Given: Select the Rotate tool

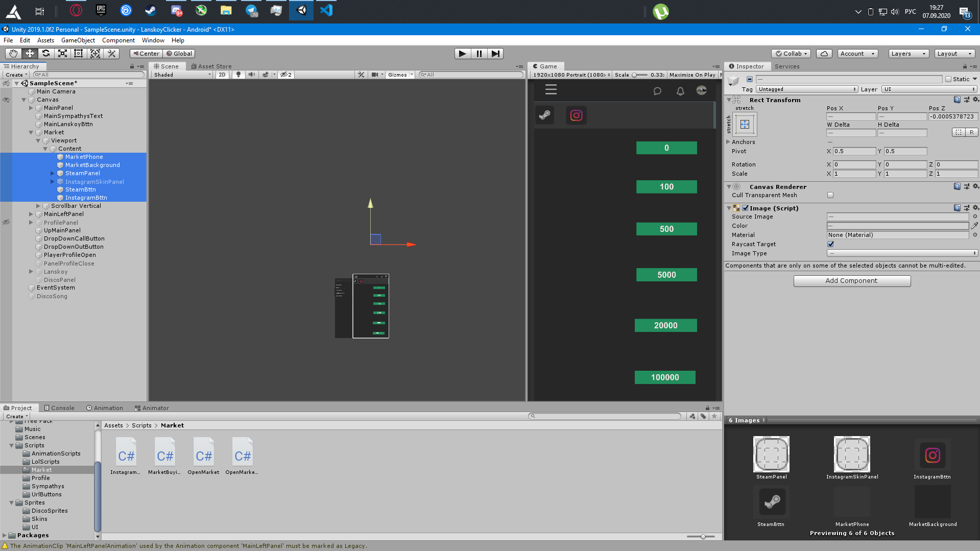Looking at the screenshot, I should [46, 54].
